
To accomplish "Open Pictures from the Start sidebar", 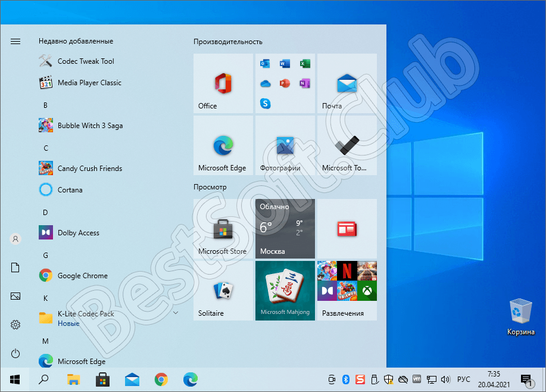I will pos(15,296).
